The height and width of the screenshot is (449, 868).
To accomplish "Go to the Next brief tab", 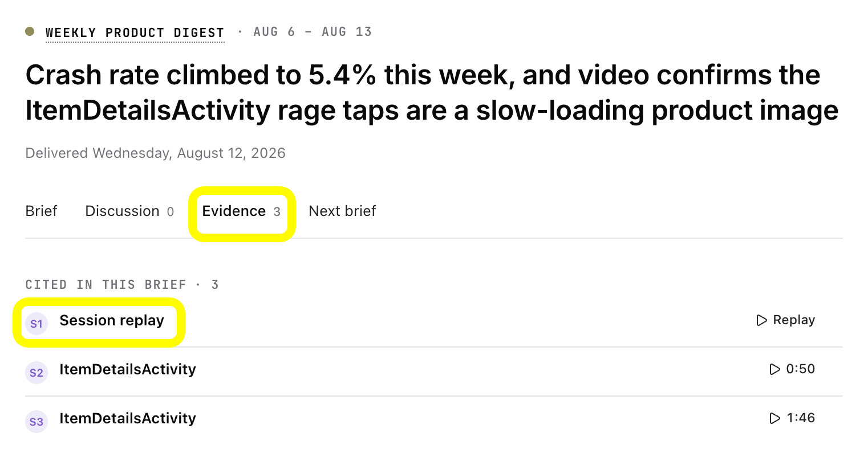I will coord(342,211).
